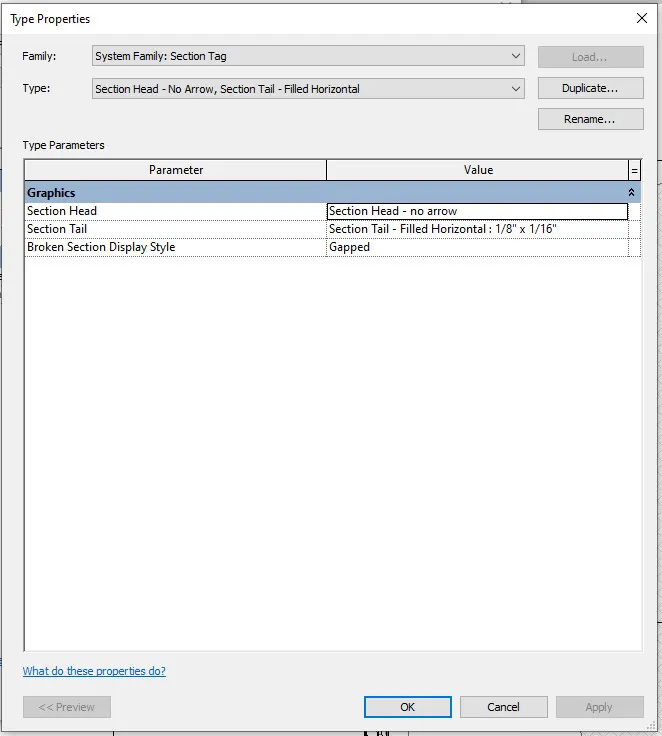Edit the Section Head value field
The image size is (662, 736).
(477, 211)
